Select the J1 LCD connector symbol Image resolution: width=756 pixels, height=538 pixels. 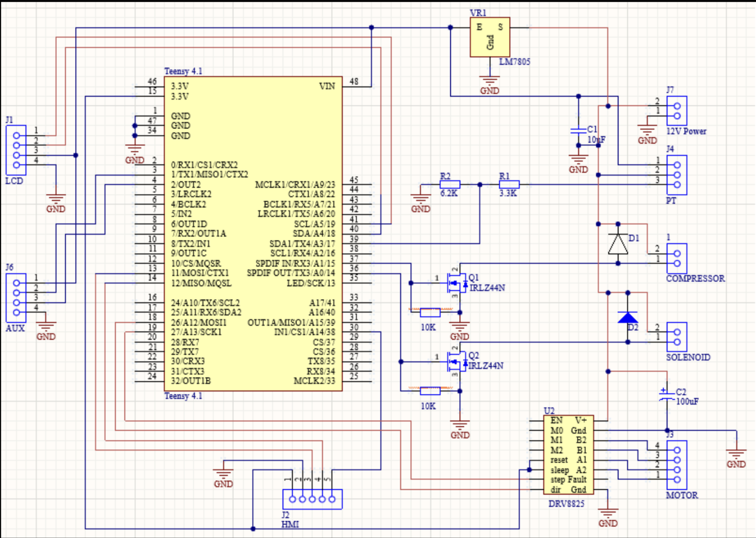[x=16, y=150]
